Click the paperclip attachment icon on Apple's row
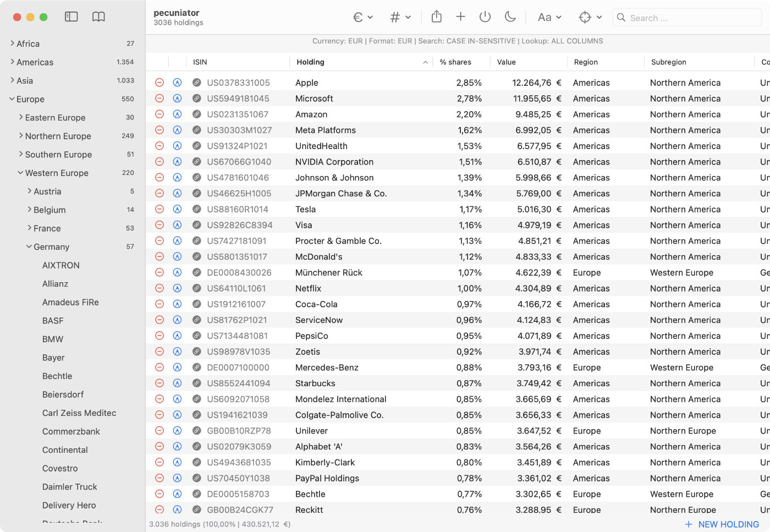 point(196,83)
